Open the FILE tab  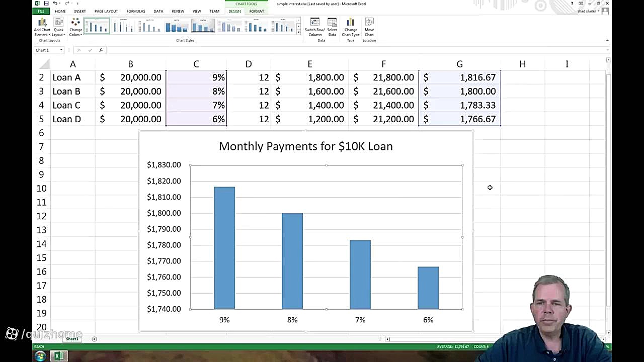coord(41,11)
